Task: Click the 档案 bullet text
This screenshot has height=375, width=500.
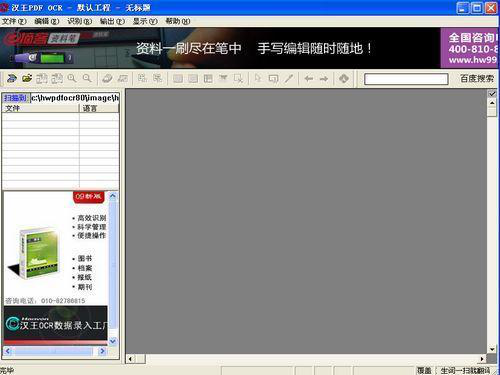Action: pos(85,268)
